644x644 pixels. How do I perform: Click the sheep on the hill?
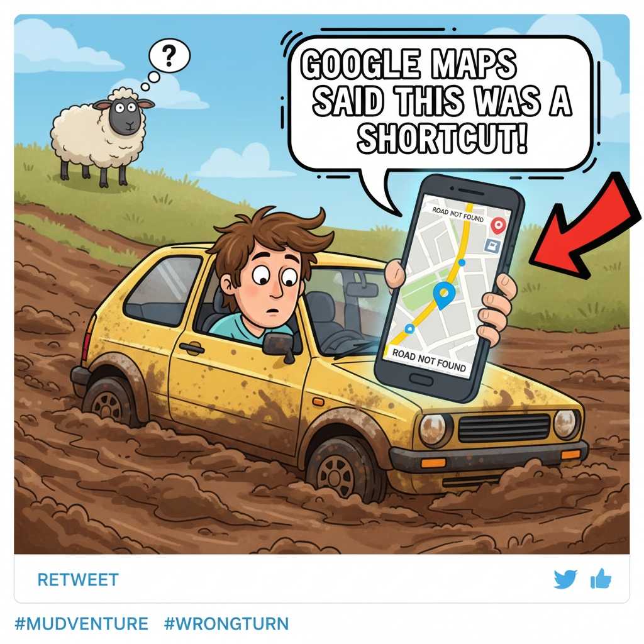click(x=101, y=136)
